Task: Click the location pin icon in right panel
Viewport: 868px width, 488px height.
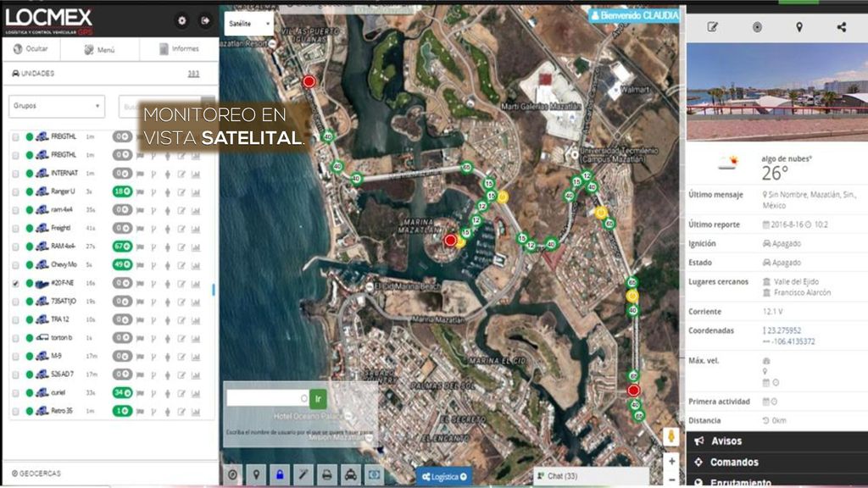Action: 798,26
